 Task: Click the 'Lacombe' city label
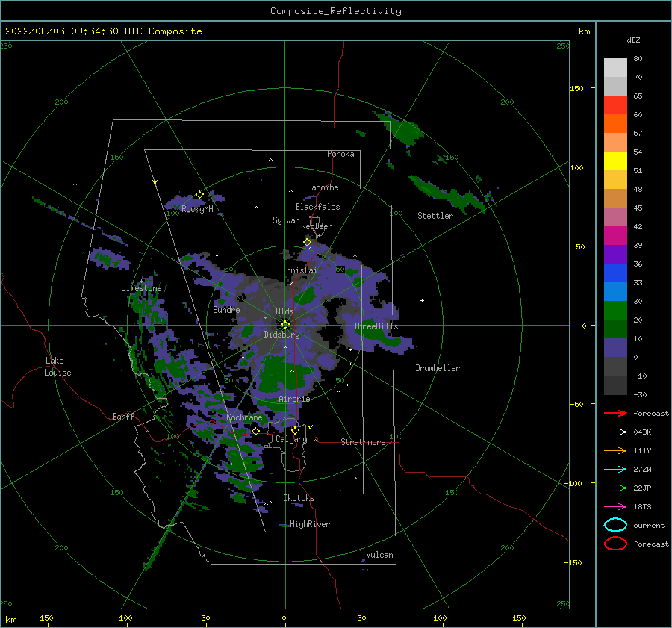pyautogui.click(x=323, y=187)
